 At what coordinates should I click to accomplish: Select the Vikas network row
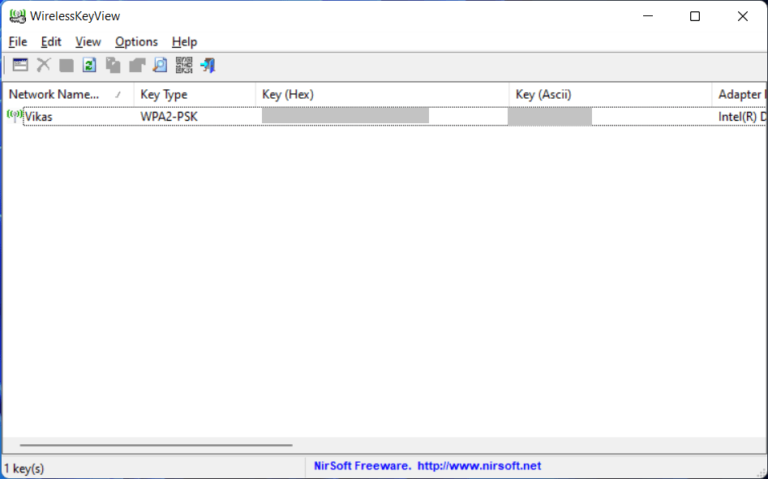385,117
